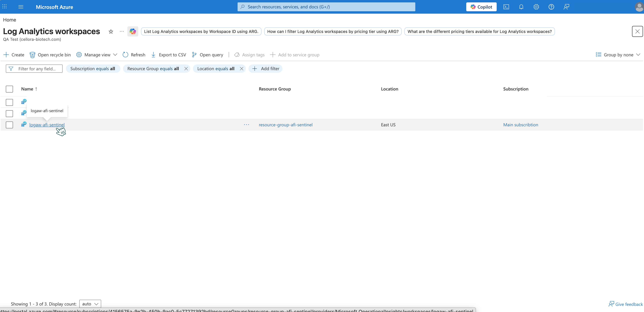This screenshot has height=312, width=644.
Task: Open Copilot from the top bar
Action: point(481,7)
